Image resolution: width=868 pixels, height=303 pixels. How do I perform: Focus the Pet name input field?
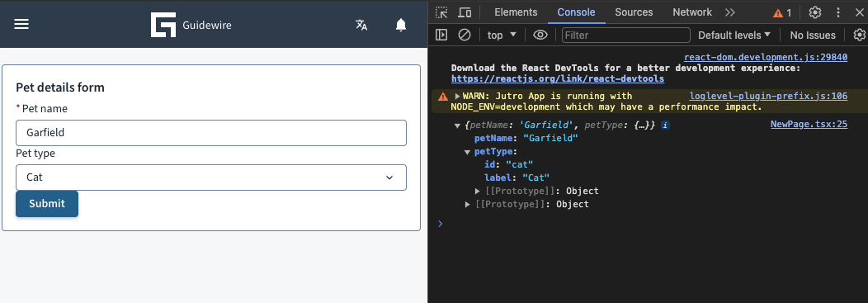(x=211, y=133)
